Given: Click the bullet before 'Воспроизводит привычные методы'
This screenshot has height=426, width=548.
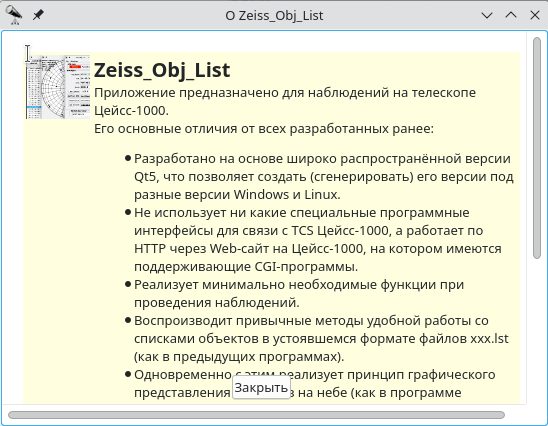Looking at the screenshot, I should (x=128, y=320).
